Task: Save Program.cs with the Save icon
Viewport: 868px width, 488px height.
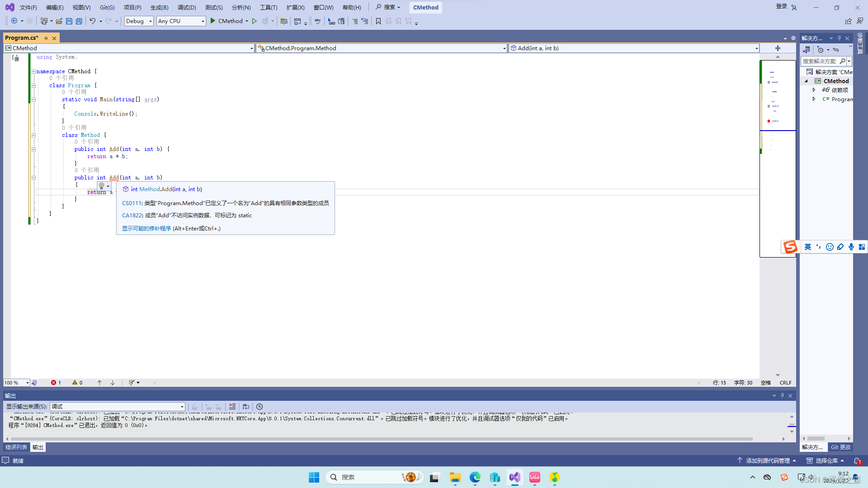Action: coord(69,21)
